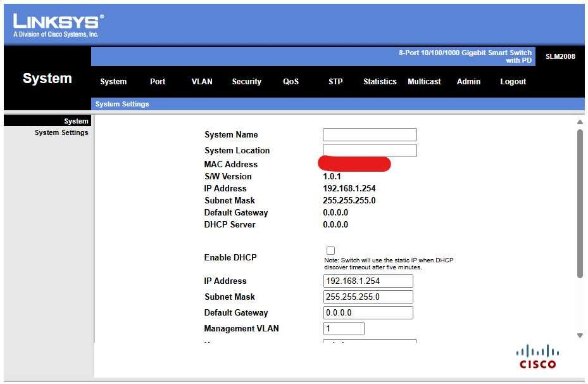588x384 pixels.
Task: Click the S/W Version value 1.0.1
Action: point(332,176)
